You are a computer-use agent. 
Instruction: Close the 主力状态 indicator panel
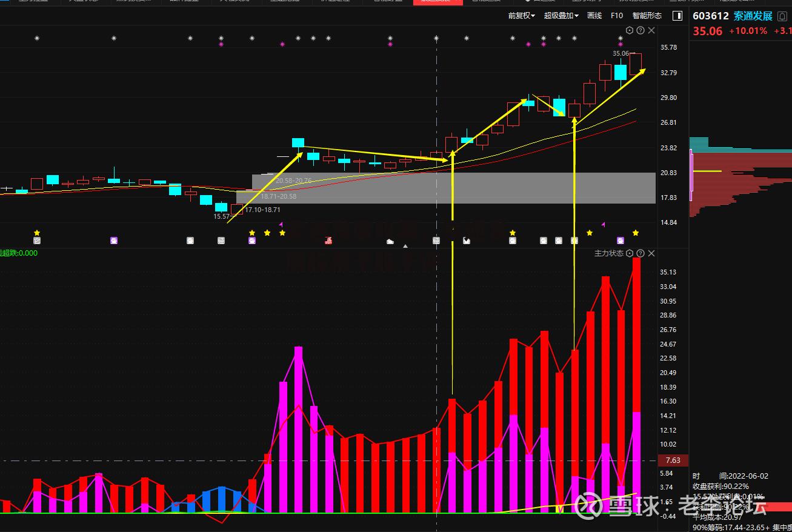pos(651,253)
